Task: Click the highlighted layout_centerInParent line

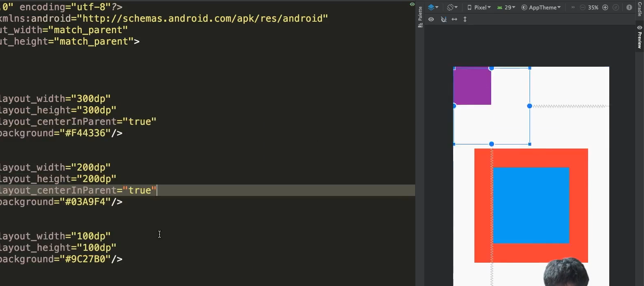Action: [x=208, y=190]
